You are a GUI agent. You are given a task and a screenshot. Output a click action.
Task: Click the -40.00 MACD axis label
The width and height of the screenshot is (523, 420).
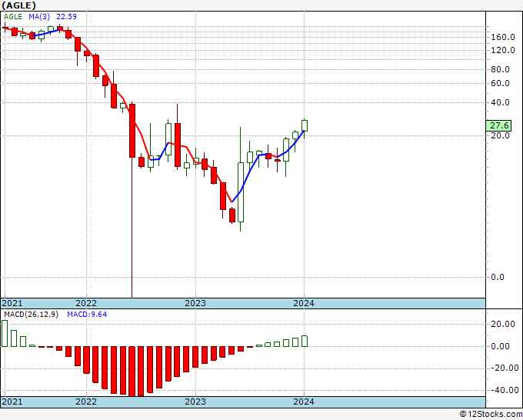(x=503, y=390)
